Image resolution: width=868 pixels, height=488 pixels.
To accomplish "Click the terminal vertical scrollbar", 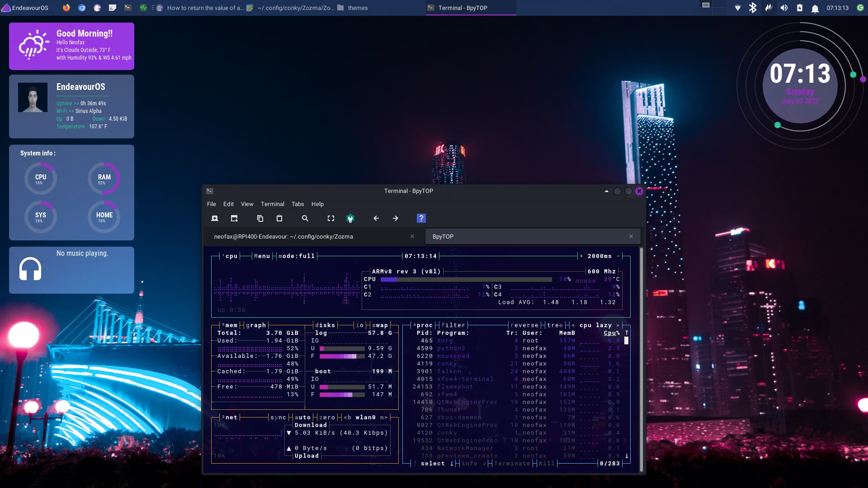I will tap(641, 359).
